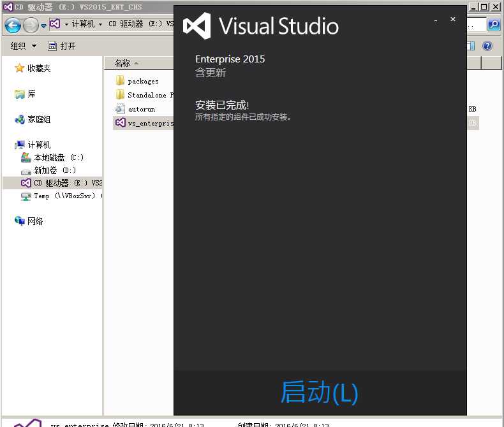Minimize the Visual Studio installer dialog

pyautogui.click(x=436, y=20)
